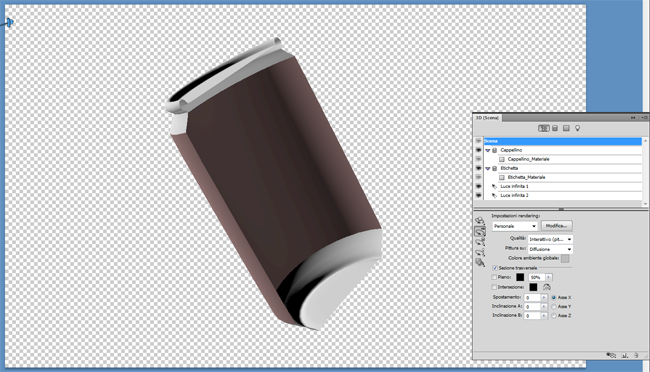The height and width of the screenshot is (372, 650).
Task: Hide the Cappellino mesh with eye icon
Action: [x=478, y=150]
